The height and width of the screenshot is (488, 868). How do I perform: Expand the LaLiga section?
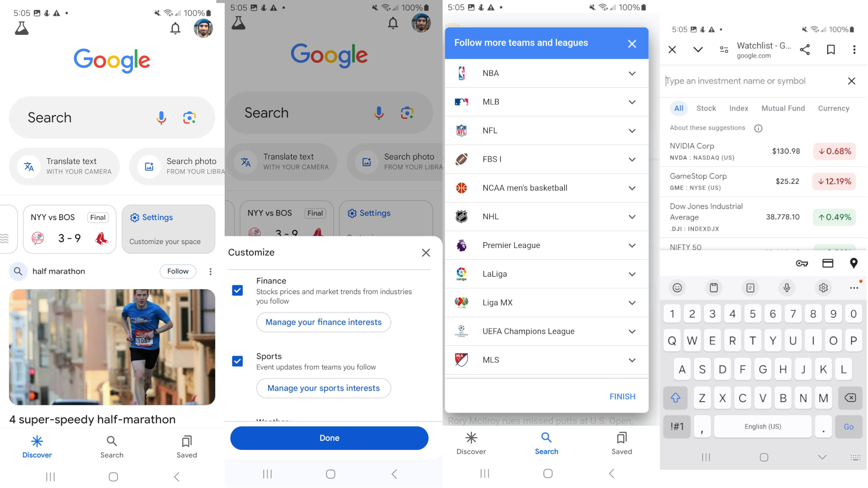(631, 273)
